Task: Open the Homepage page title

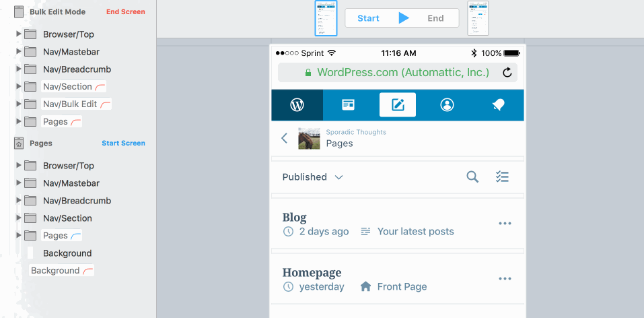Action: [312, 272]
